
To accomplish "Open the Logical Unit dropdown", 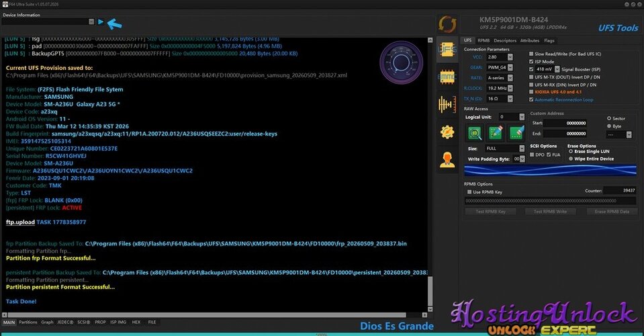I will [x=522, y=117].
